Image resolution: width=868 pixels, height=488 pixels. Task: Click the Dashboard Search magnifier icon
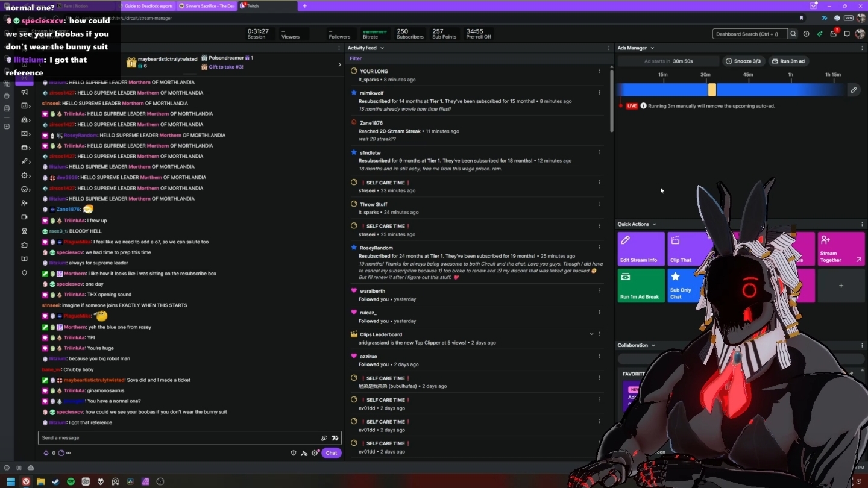pyautogui.click(x=793, y=34)
